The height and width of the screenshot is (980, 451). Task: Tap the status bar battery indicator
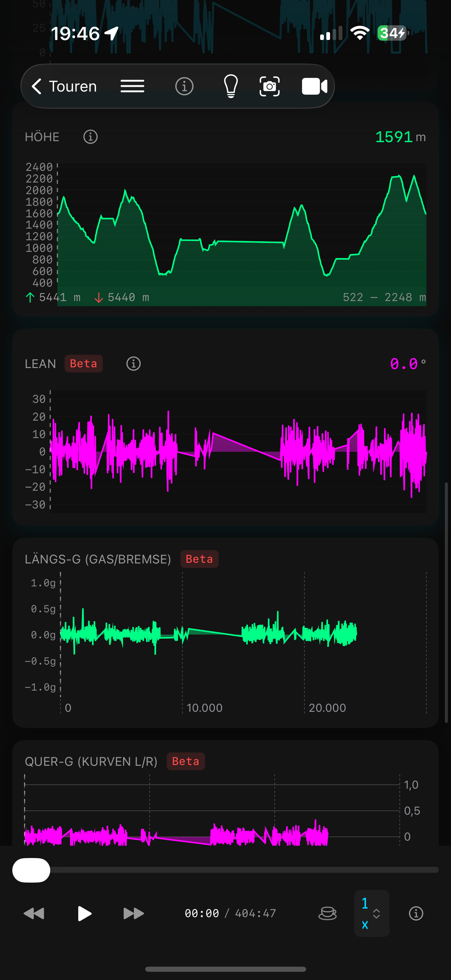[393, 33]
